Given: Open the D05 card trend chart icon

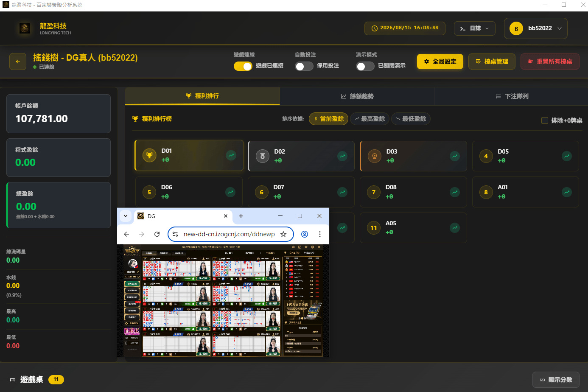Looking at the screenshot, I should tap(567, 156).
